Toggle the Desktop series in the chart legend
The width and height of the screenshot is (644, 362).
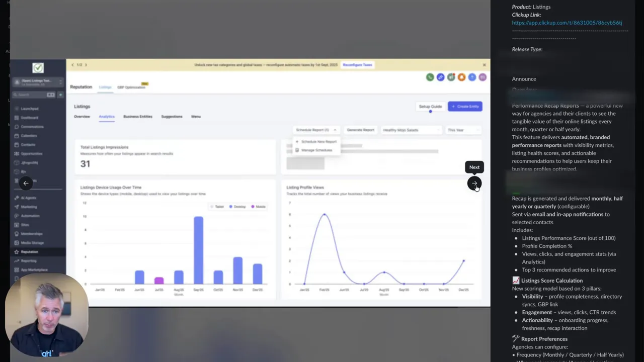coord(236,207)
